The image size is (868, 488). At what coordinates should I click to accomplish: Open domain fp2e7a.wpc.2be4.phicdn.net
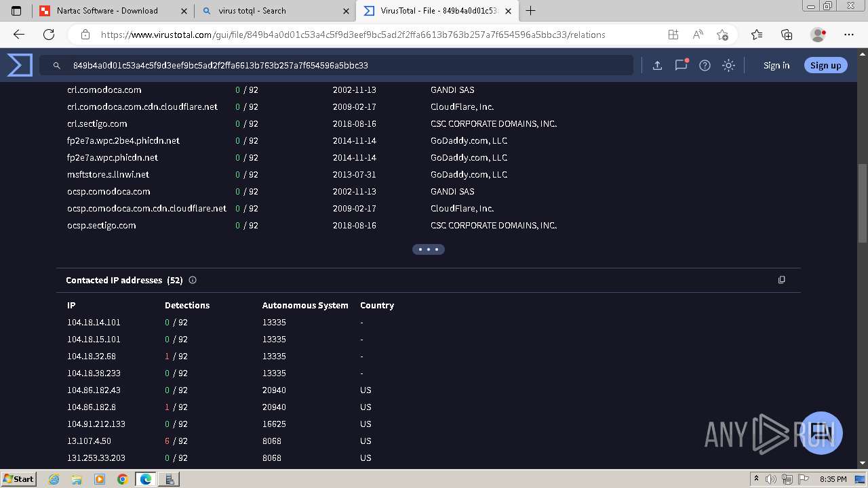pyautogui.click(x=123, y=140)
